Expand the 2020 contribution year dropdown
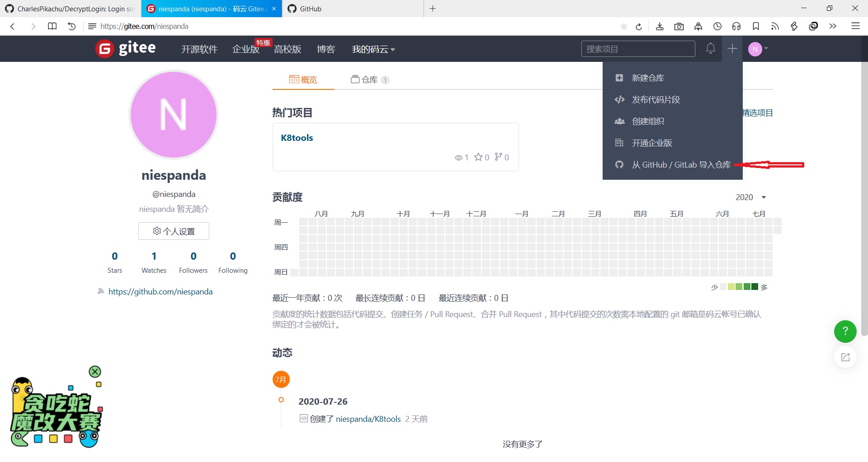Screen dimensions: 868x462 tap(751, 197)
